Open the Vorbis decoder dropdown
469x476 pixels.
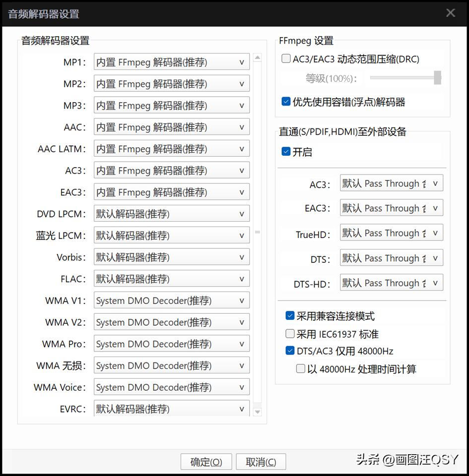pyautogui.click(x=171, y=257)
